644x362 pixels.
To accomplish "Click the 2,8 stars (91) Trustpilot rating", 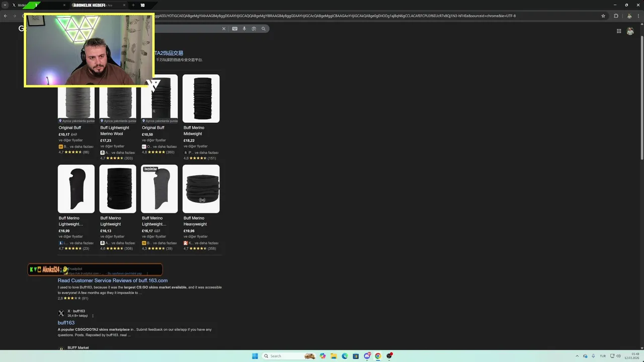I will point(73,298).
